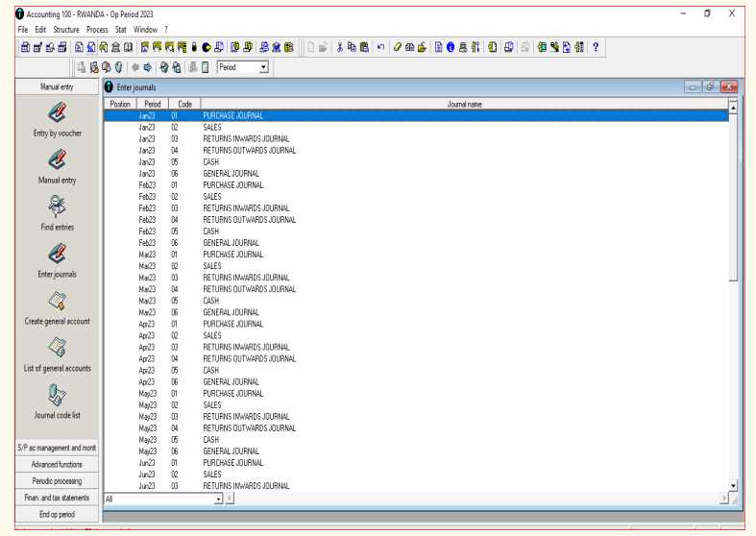Open the List of general accounts icon
The width and height of the screenshot is (756, 536).
57,348
